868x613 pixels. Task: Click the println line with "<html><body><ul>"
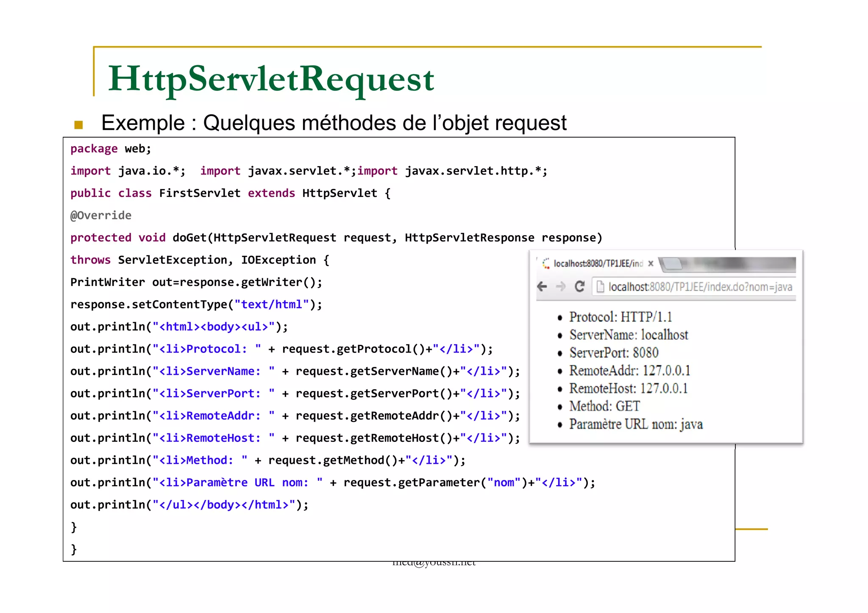(179, 327)
